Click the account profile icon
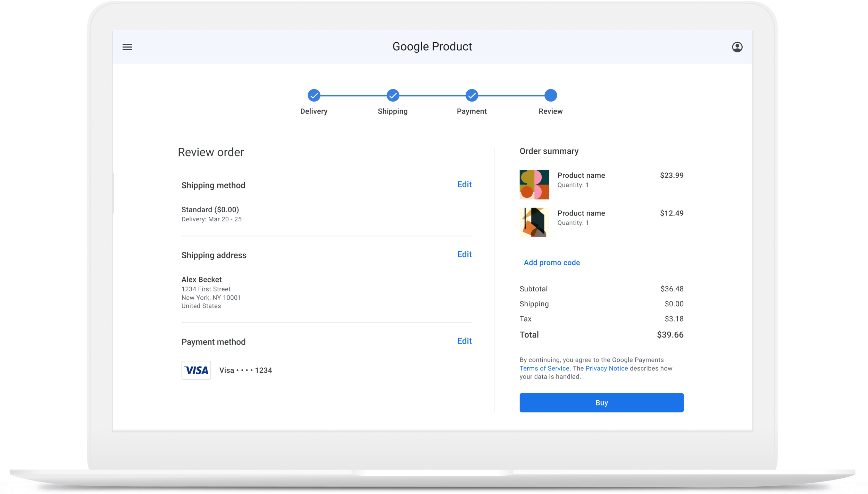The height and width of the screenshot is (494, 868). (737, 47)
